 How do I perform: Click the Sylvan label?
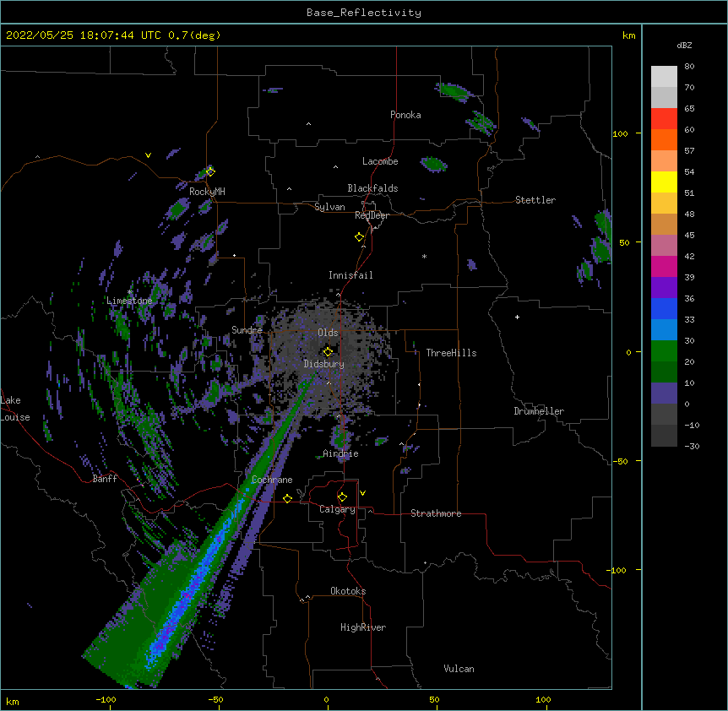329,207
